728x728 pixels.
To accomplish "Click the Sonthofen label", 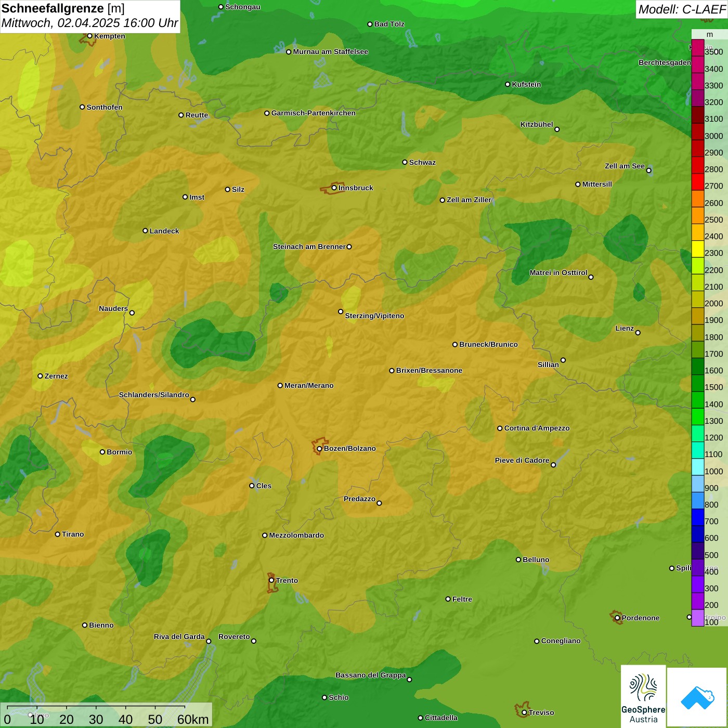I will click(x=105, y=107).
